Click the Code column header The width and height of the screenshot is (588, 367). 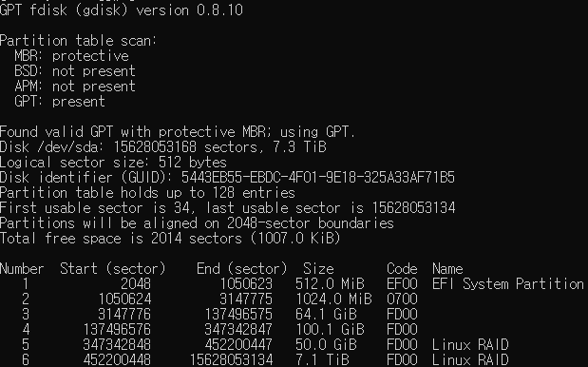coord(402,269)
